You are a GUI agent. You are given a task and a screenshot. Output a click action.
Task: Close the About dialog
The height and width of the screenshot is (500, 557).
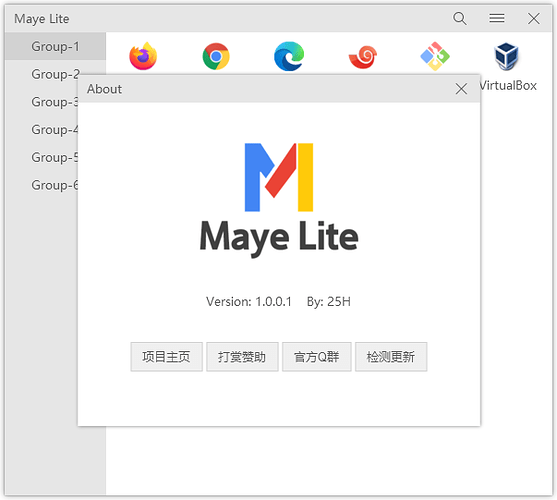pyautogui.click(x=461, y=89)
